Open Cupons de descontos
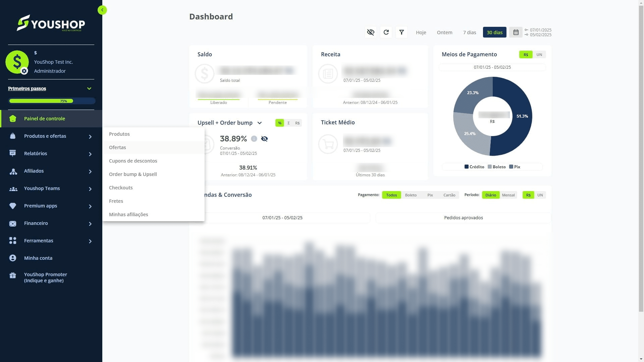The width and height of the screenshot is (644, 362). pyautogui.click(x=153, y=161)
